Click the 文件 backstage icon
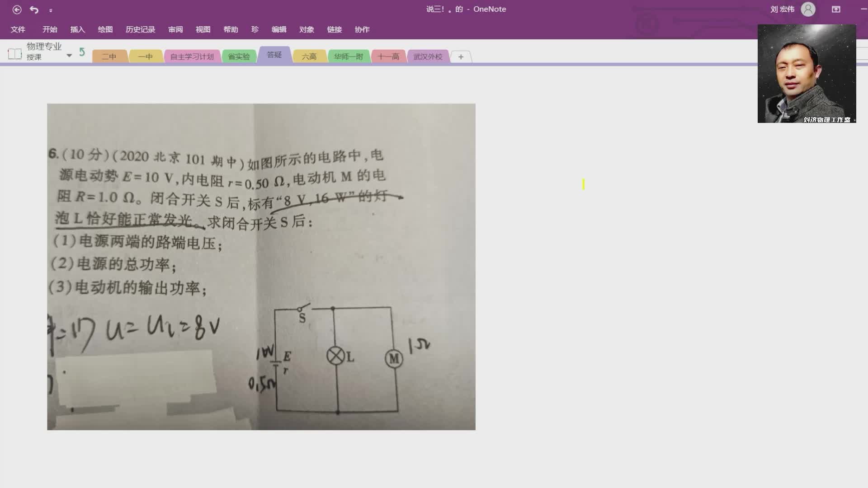This screenshot has height=488, width=868. click(18, 29)
